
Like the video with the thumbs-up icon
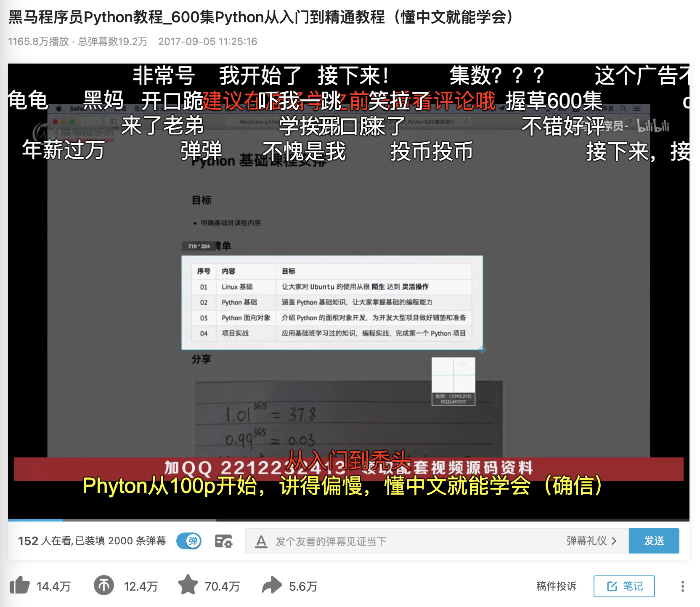coord(20,586)
